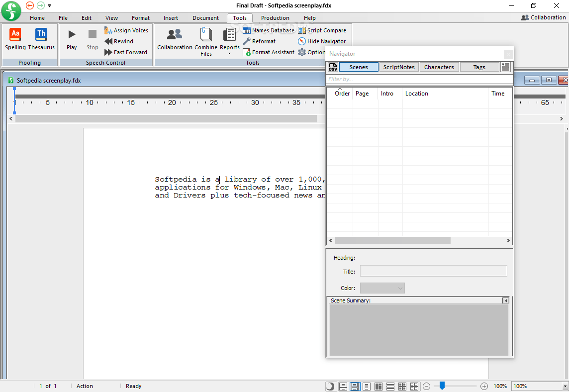
Task: Select the index cards summary view icon
Action: click(x=414, y=386)
